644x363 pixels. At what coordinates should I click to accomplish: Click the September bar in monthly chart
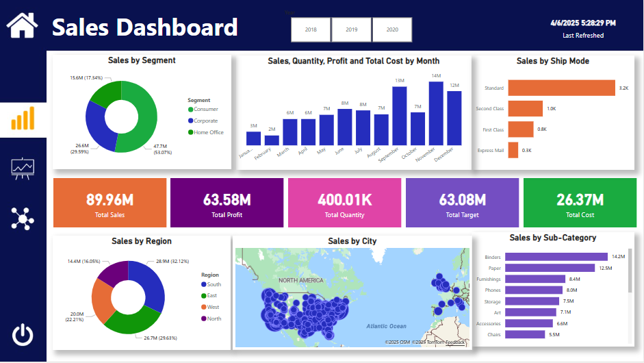click(400, 116)
